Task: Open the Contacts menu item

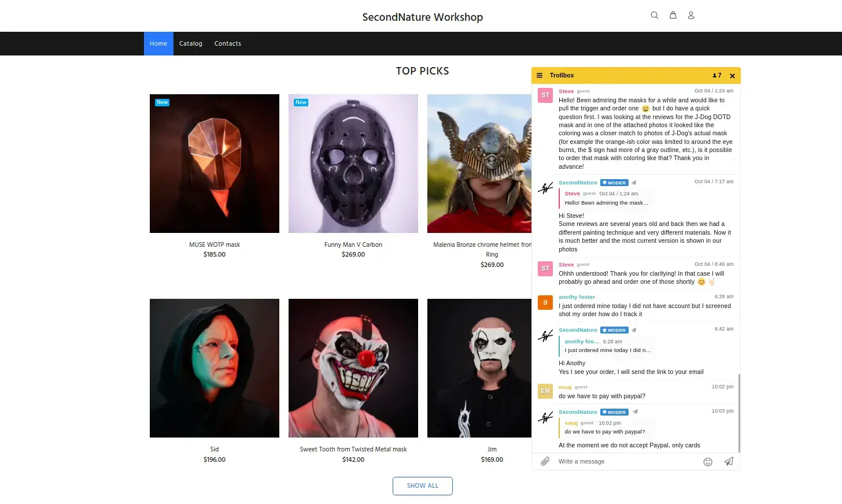Action: [228, 43]
